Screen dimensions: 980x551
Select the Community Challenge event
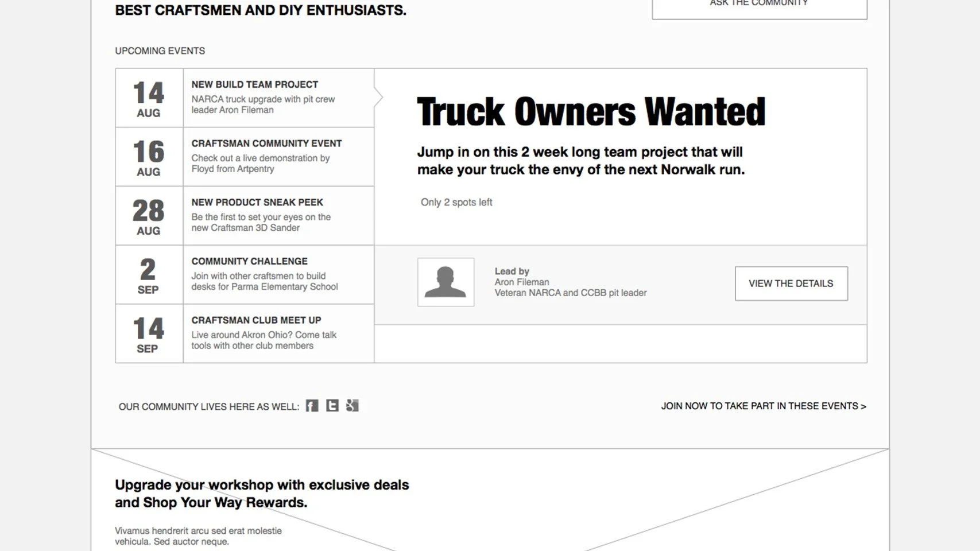[278, 274]
